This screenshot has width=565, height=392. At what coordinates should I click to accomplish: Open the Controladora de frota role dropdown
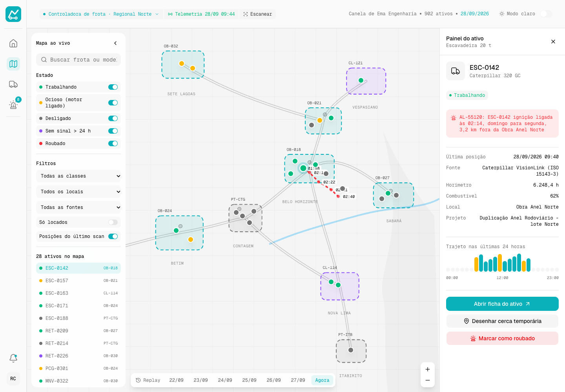pos(101,14)
